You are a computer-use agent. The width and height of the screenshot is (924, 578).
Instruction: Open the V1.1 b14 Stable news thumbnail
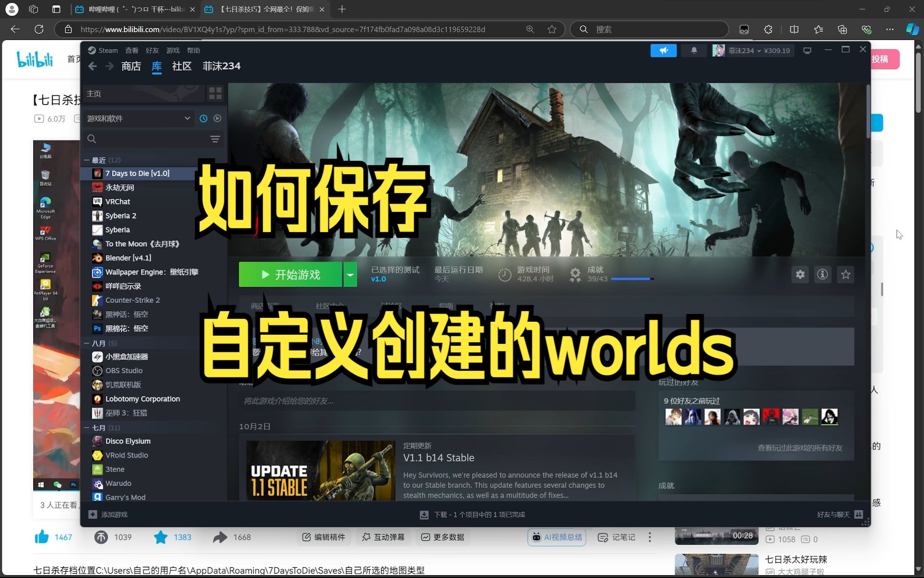click(x=321, y=470)
